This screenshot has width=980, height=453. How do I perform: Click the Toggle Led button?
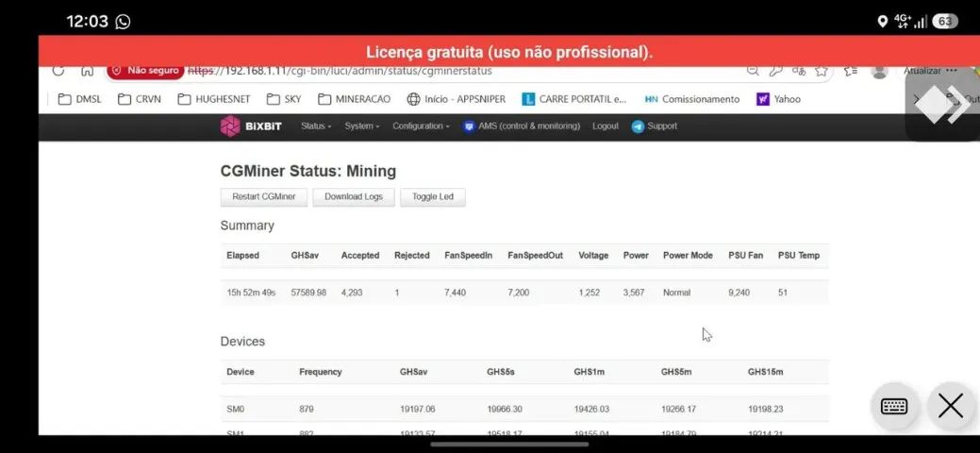coord(433,196)
